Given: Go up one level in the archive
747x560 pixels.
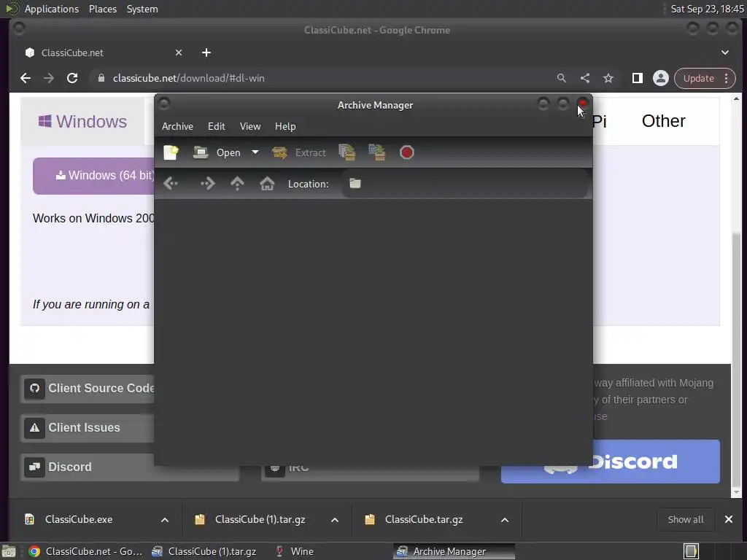Looking at the screenshot, I should coord(237,183).
